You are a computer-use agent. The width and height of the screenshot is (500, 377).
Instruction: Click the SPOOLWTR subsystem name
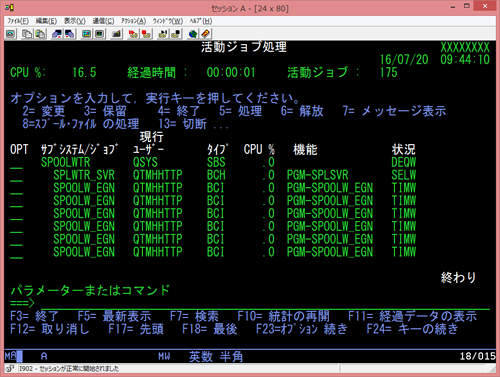[x=66, y=162]
